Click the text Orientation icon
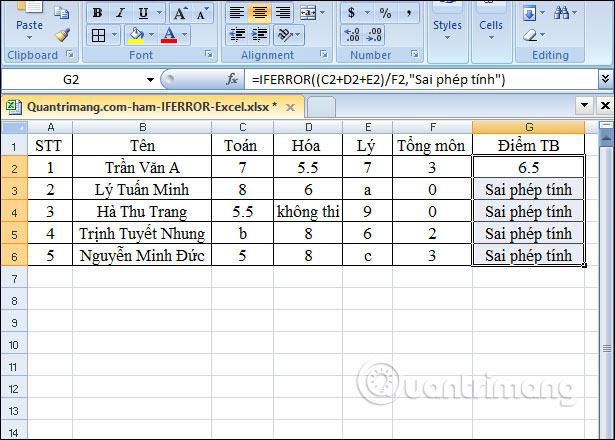 pos(285,35)
